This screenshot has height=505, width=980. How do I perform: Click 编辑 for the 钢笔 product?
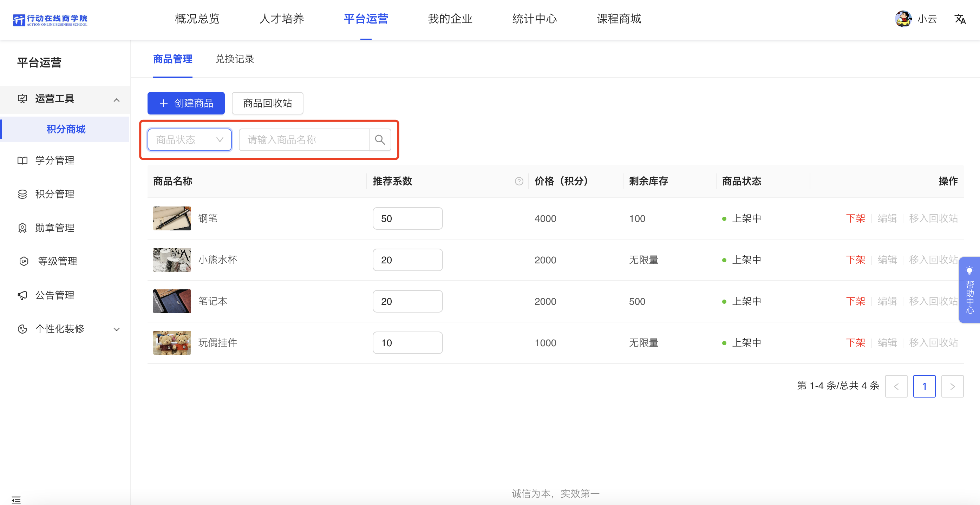[x=887, y=218]
